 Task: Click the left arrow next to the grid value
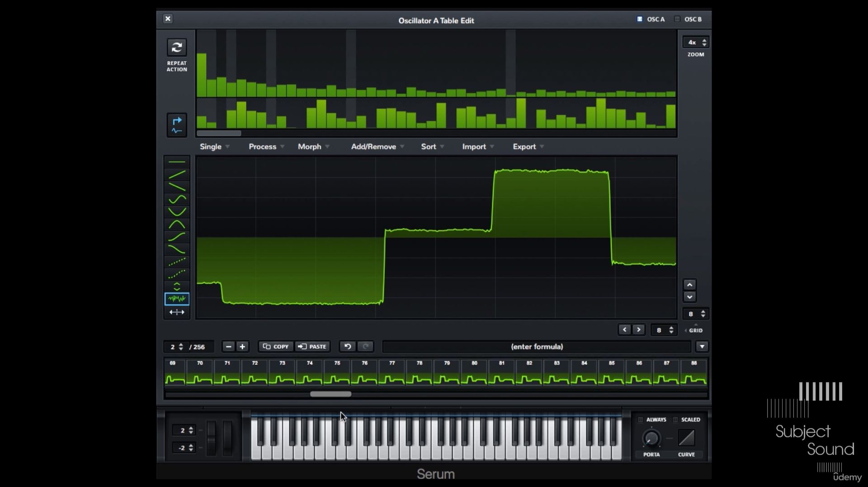coord(625,330)
